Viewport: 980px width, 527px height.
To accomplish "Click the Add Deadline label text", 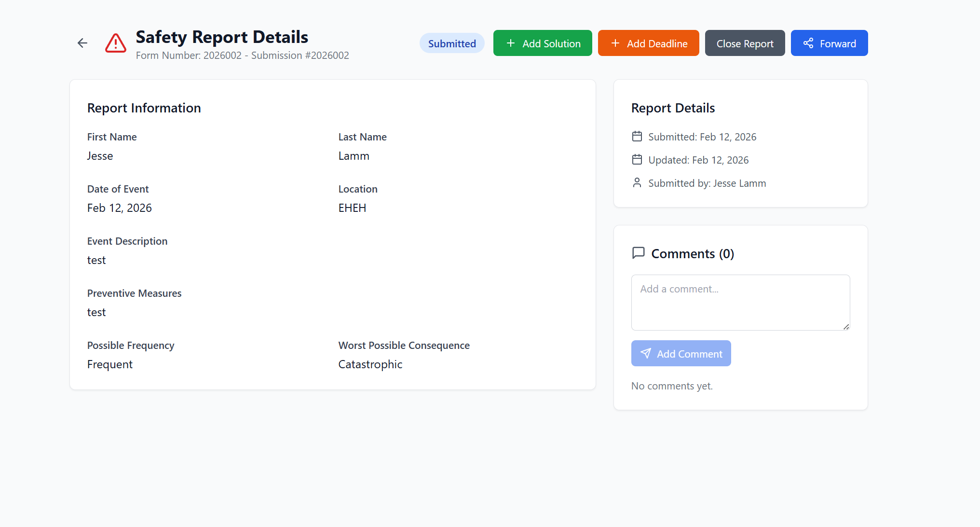I will tap(657, 43).
